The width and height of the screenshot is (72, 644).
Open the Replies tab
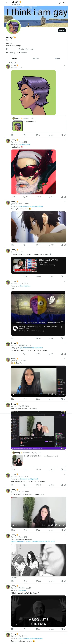pyautogui.click(x=36, y=58)
